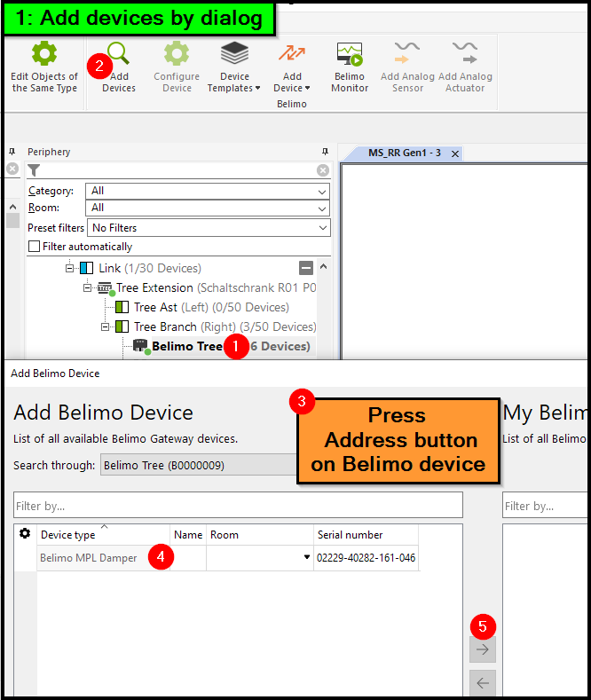Click the Add Devices magnifier icon
Screen dimensions: 591x700
click(119, 53)
